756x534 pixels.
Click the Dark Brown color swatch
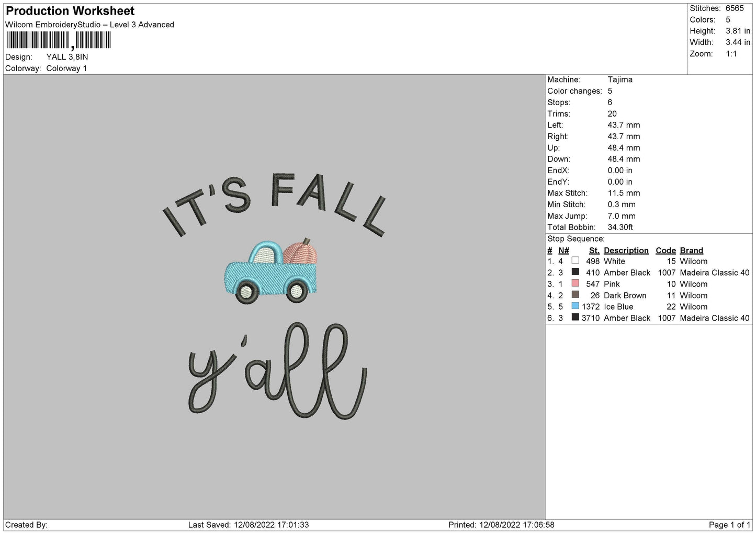(575, 294)
